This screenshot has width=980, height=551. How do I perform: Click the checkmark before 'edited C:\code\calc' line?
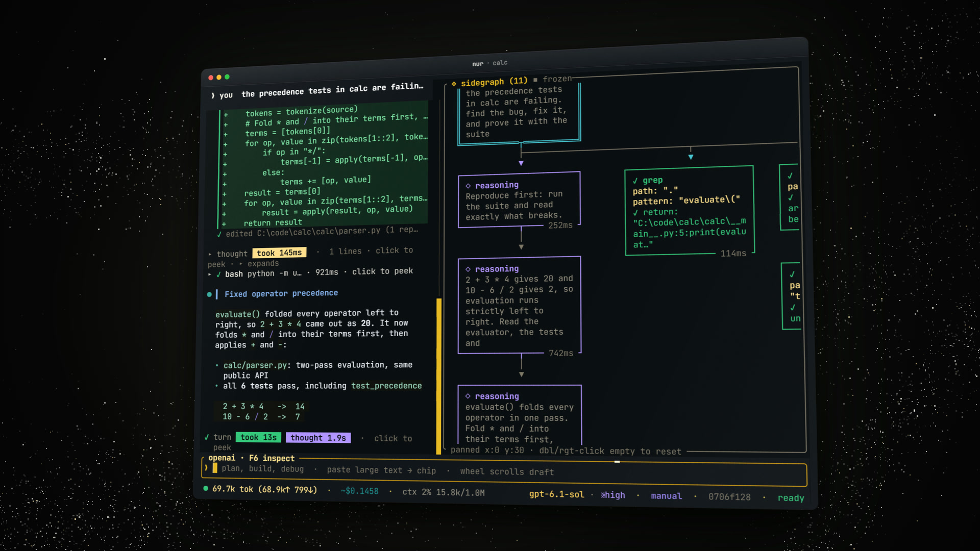tap(219, 234)
